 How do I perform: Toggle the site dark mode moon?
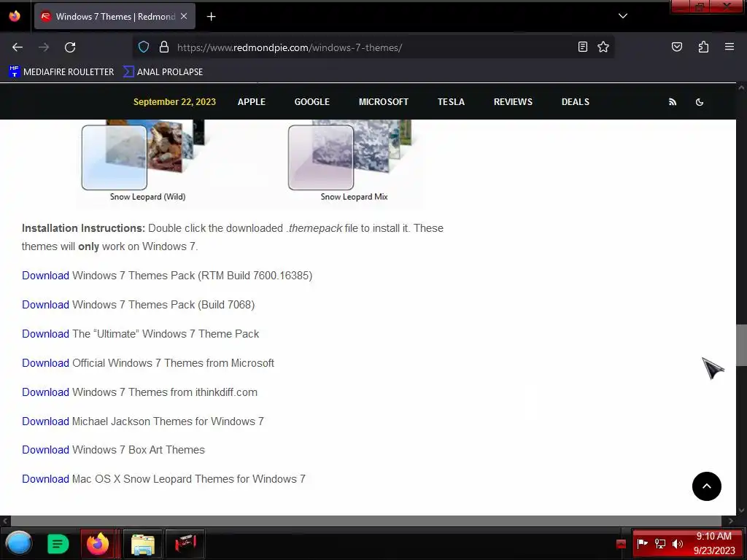tap(700, 102)
